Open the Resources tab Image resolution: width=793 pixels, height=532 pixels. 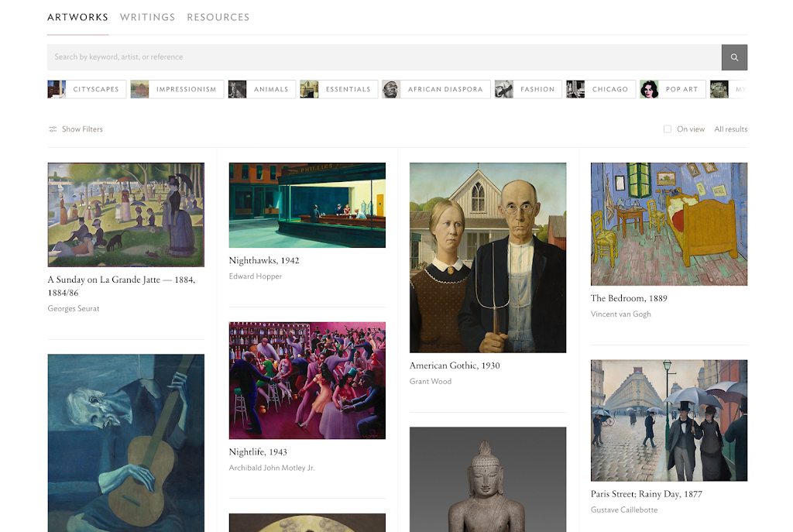tap(218, 17)
